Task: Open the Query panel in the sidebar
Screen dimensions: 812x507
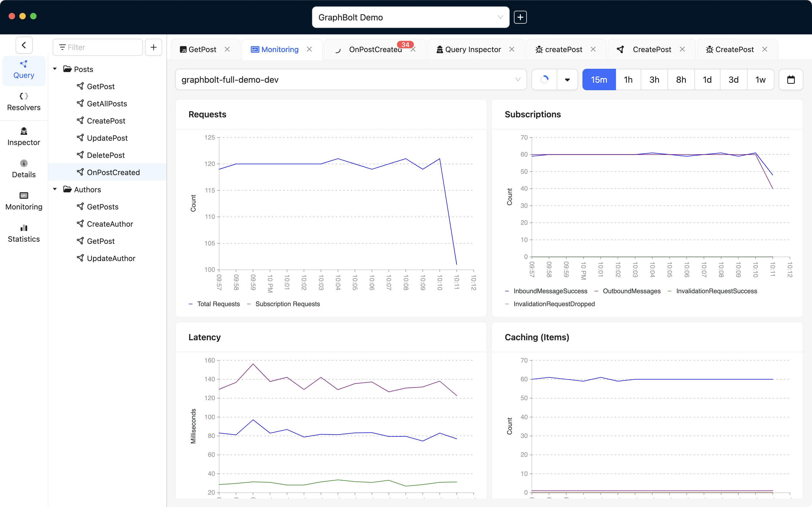Action: [23, 70]
